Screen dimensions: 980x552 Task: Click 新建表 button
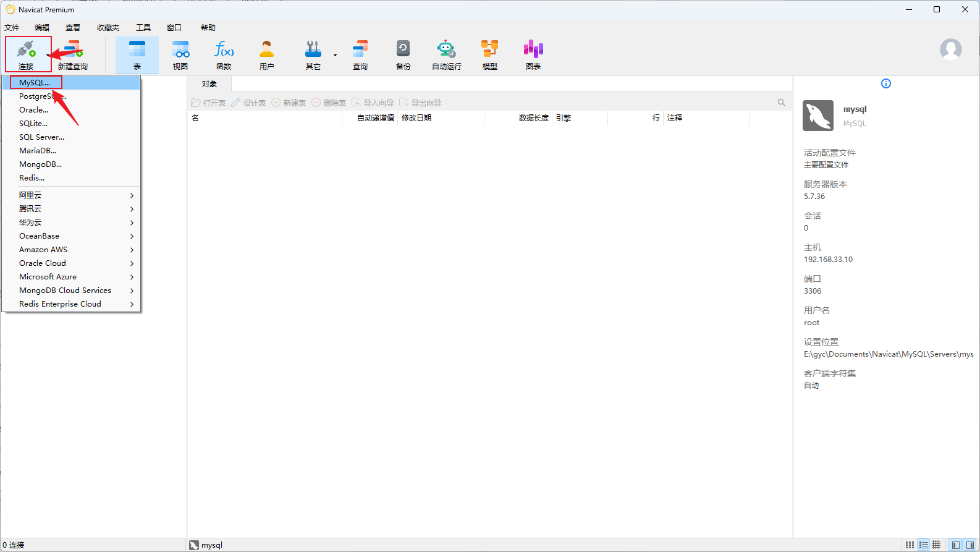289,103
